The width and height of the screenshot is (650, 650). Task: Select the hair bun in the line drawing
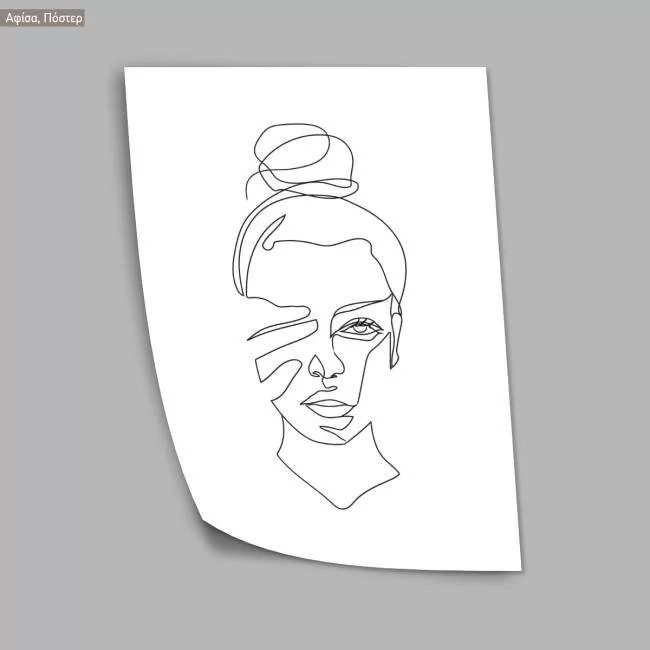(x=300, y=160)
